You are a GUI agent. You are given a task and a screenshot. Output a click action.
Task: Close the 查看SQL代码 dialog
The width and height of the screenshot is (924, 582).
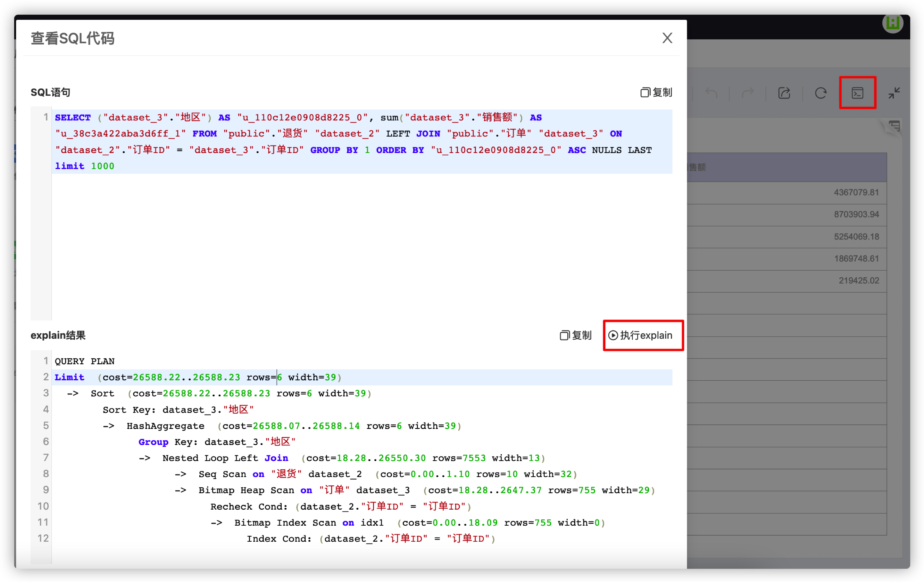pyautogui.click(x=667, y=38)
